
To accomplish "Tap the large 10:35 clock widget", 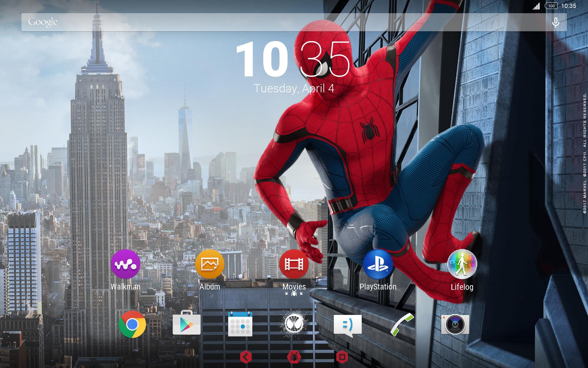I will point(293,59).
